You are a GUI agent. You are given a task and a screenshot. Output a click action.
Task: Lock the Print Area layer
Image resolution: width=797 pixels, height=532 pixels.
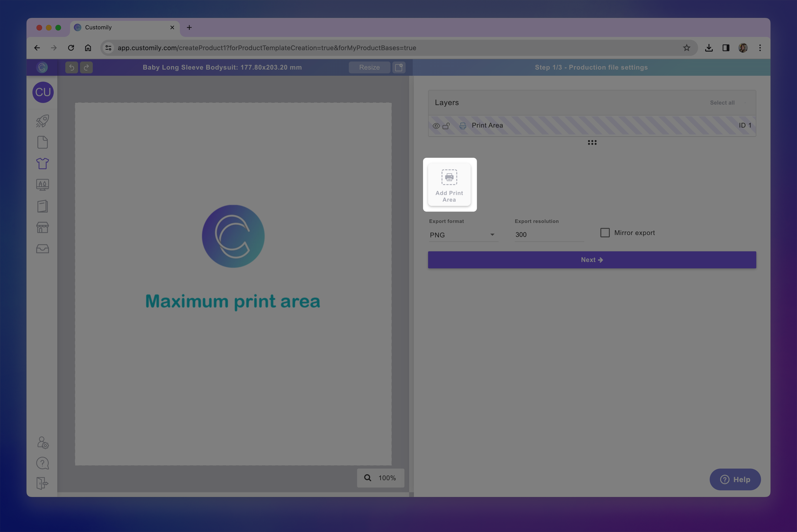click(x=446, y=125)
